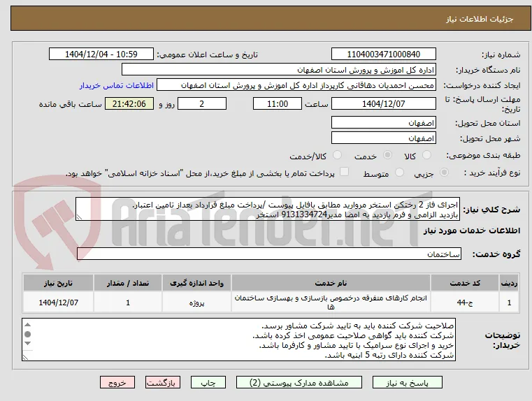This screenshot has height=401, width=532.
Task: Click the تعداد / مقدار column header
Action: [128, 283]
